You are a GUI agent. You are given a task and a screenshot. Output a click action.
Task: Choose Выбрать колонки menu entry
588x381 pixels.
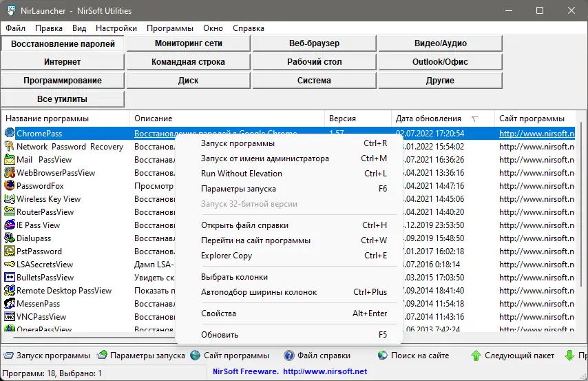click(x=288, y=277)
